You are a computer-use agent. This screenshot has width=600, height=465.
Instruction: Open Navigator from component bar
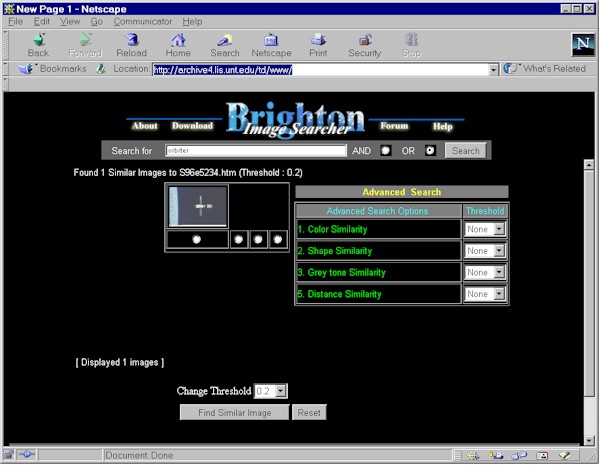[473, 455]
